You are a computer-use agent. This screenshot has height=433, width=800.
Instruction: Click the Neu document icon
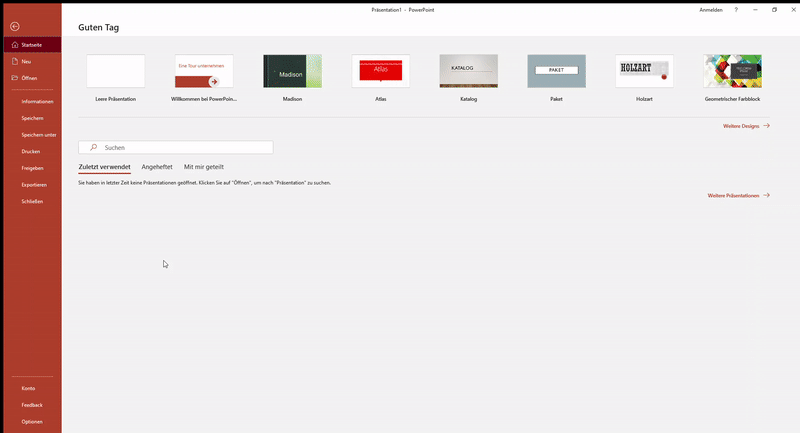15,61
